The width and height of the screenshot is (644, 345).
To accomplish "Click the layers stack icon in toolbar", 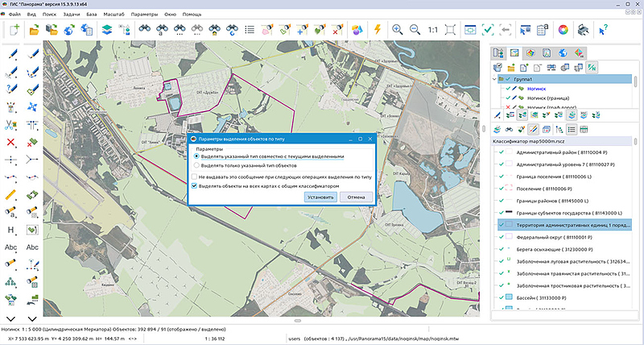I will click(106, 30).
